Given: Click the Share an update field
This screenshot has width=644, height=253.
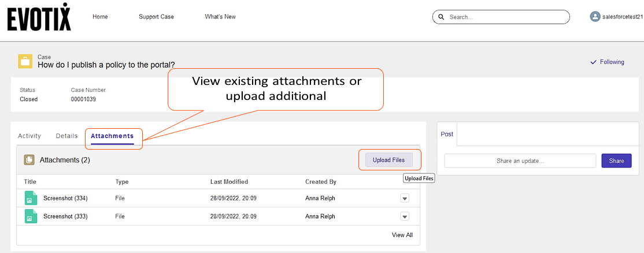Looking at the screenshot, I should 520,161.
